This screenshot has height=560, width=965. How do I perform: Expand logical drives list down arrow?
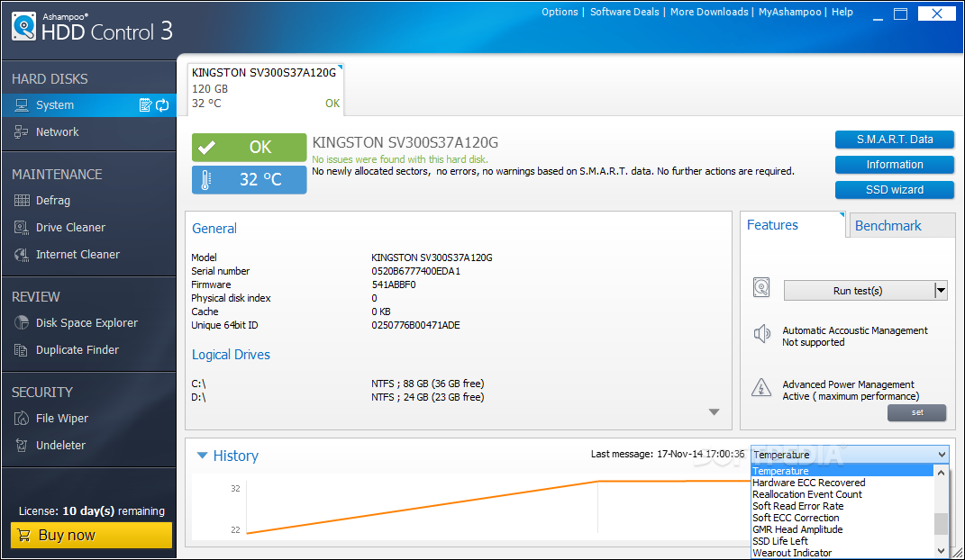714,411
